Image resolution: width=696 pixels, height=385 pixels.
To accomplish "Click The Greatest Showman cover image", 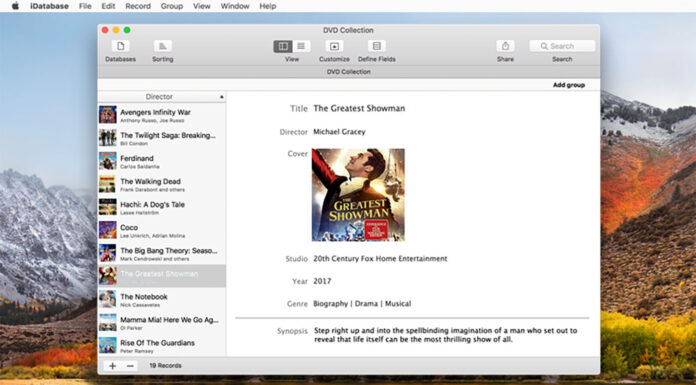I will pos(358,195).
